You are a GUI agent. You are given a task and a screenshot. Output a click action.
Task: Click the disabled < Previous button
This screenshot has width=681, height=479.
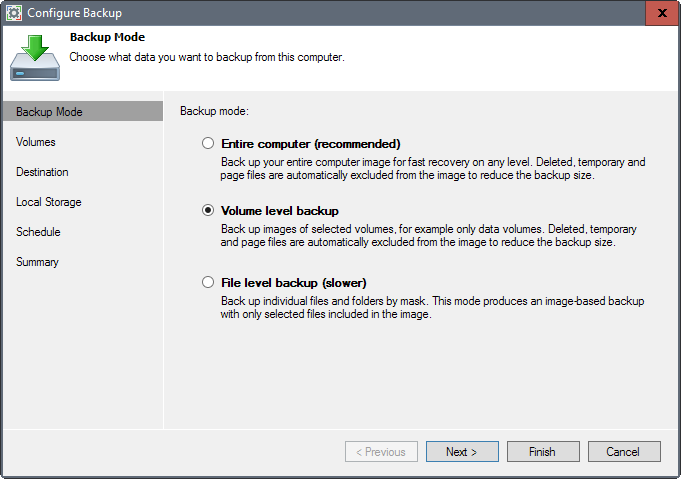coord(381,452)
